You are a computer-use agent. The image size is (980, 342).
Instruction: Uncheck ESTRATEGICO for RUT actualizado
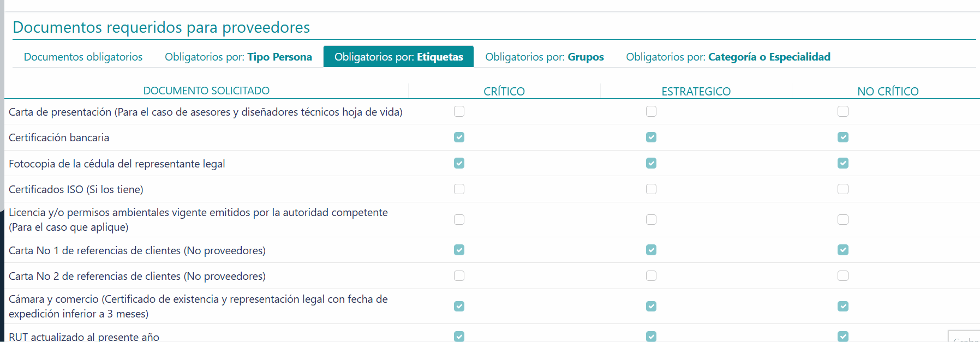tap(651, 337)
